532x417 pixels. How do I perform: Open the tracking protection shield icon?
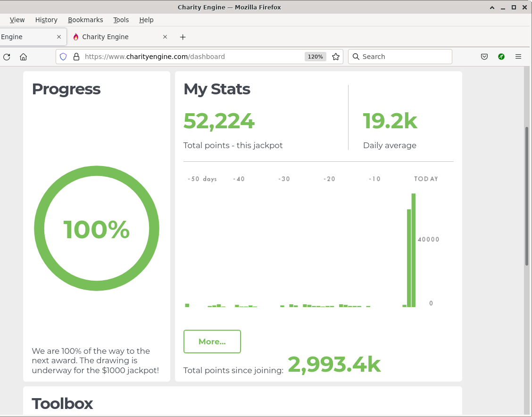coord(63,57)
